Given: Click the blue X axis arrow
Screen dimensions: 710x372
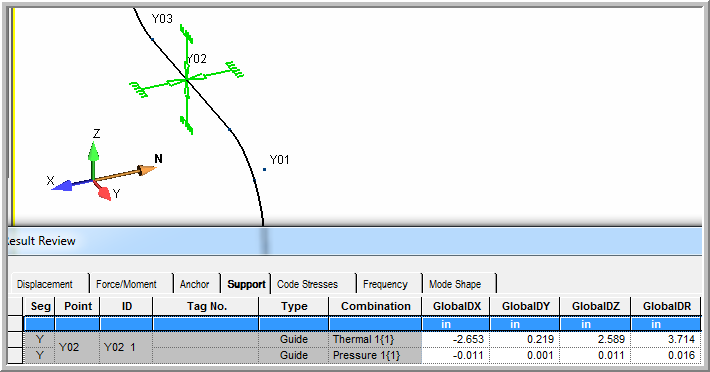Looking at the screenshot, I should click(69, 185).
